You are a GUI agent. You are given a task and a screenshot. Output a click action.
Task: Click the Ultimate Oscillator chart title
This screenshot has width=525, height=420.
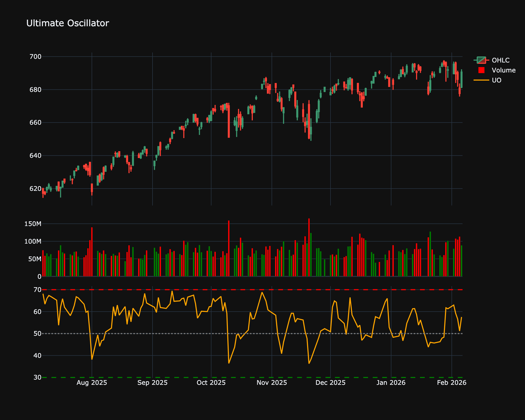pyautogui.click(x=67, y=23)
